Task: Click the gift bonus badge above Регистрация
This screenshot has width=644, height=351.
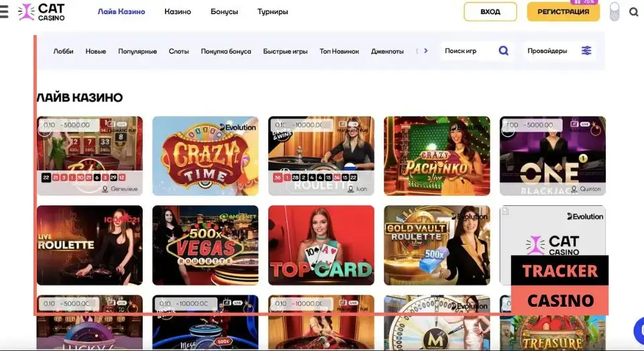Action: [585, 2]
